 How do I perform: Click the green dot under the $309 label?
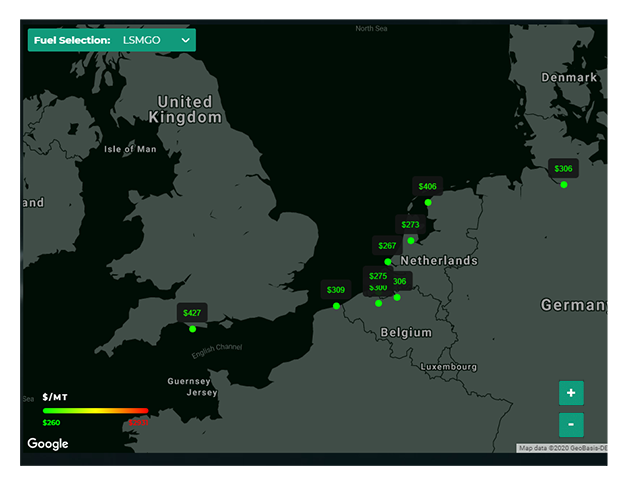pos(336,306)
